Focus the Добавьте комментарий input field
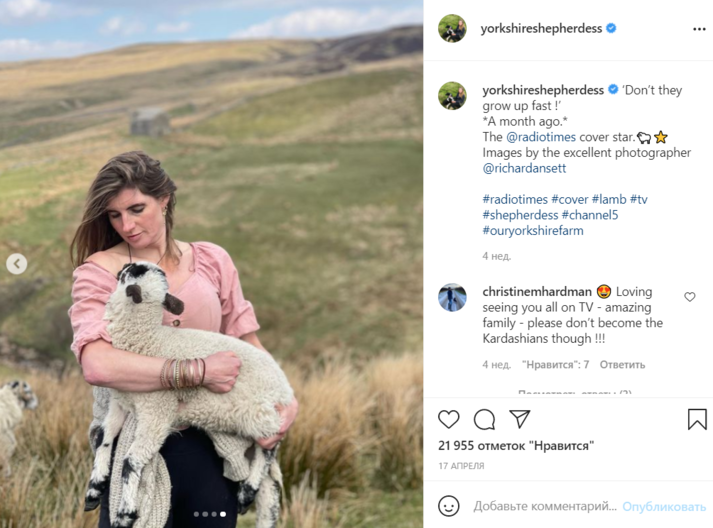713x528 pixels. pyautogui.click(x=544, y=506)
